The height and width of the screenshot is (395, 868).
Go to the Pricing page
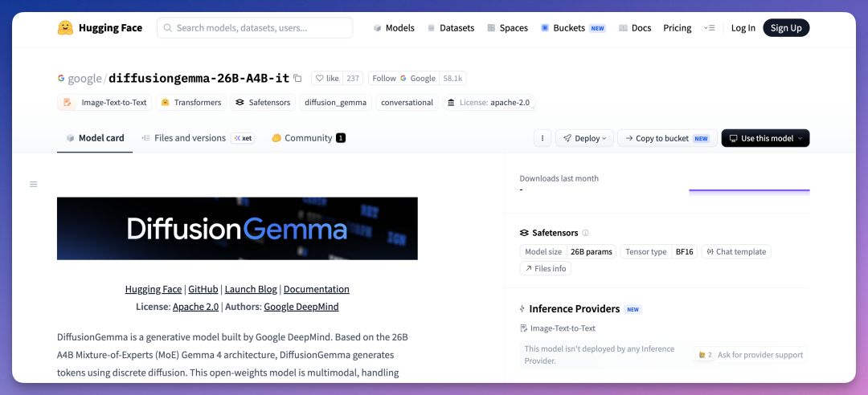677,27
